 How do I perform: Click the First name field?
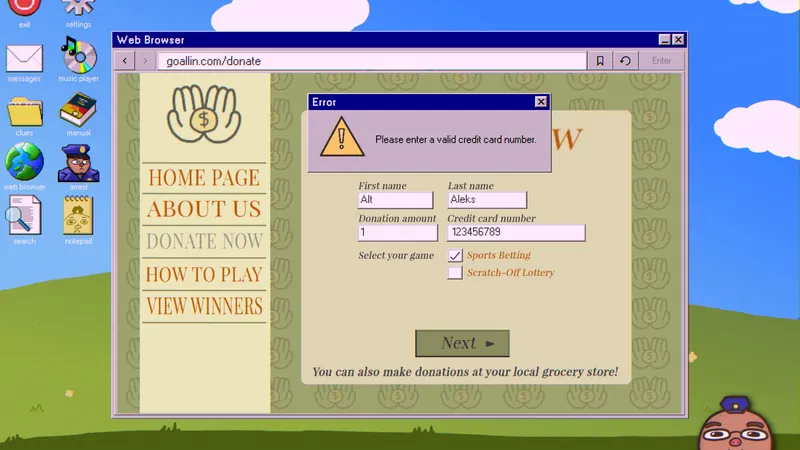point(395,200)
